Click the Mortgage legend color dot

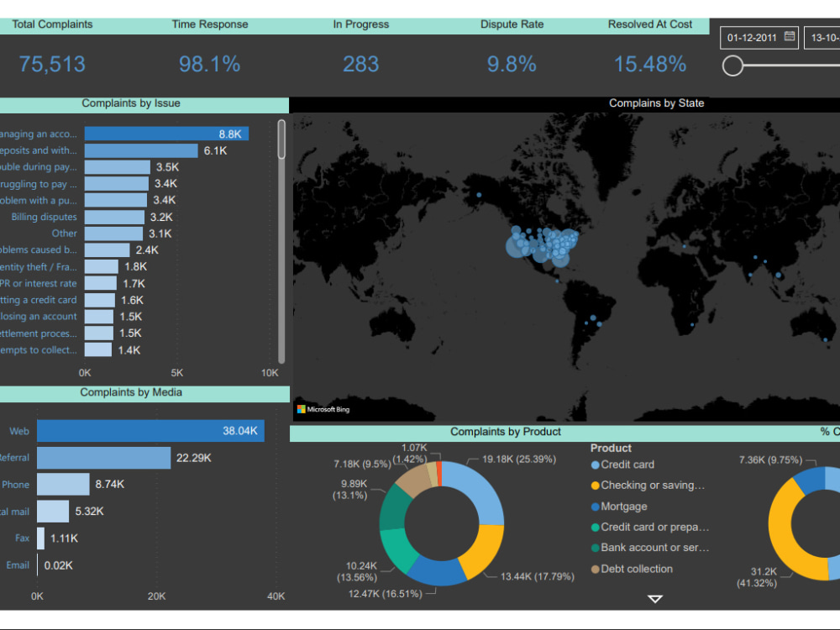597,507
